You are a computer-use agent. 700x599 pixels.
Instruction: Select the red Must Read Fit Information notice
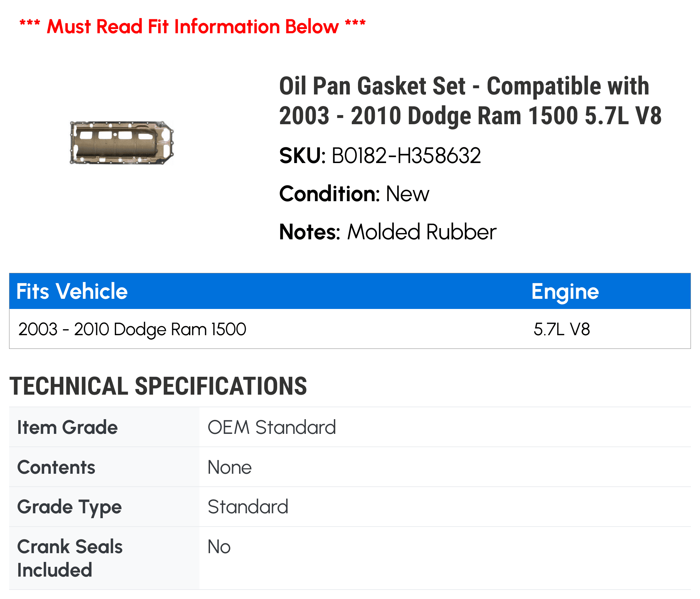[x=192, y=26]
